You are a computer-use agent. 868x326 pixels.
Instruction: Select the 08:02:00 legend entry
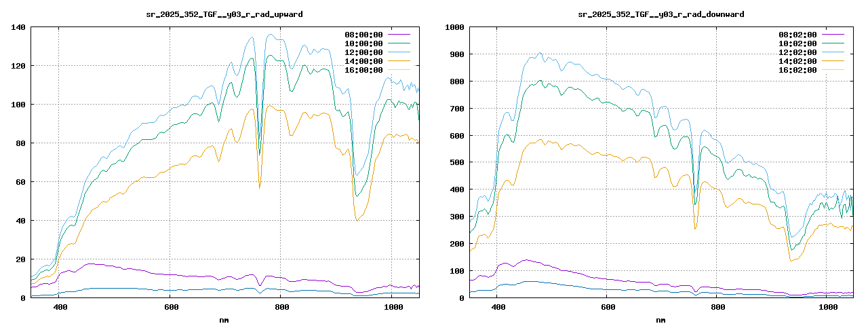point(797,35)
